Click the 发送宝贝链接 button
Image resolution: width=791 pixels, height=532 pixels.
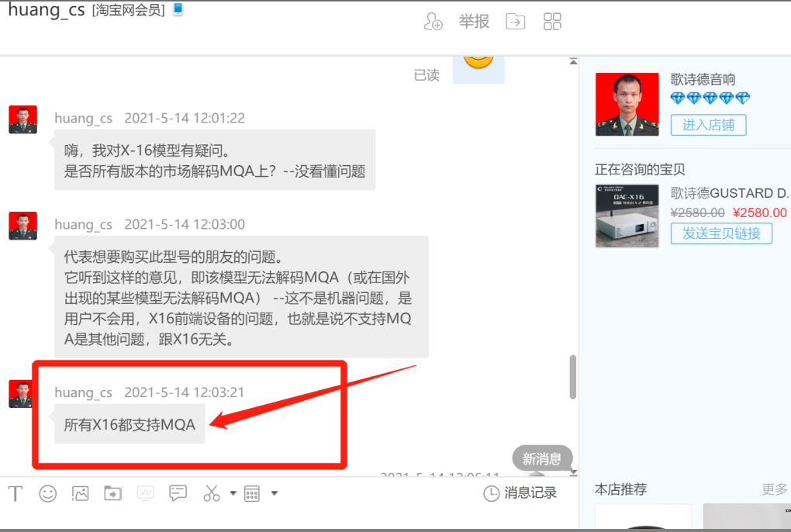pyautogui.click(x=721, y=233)
